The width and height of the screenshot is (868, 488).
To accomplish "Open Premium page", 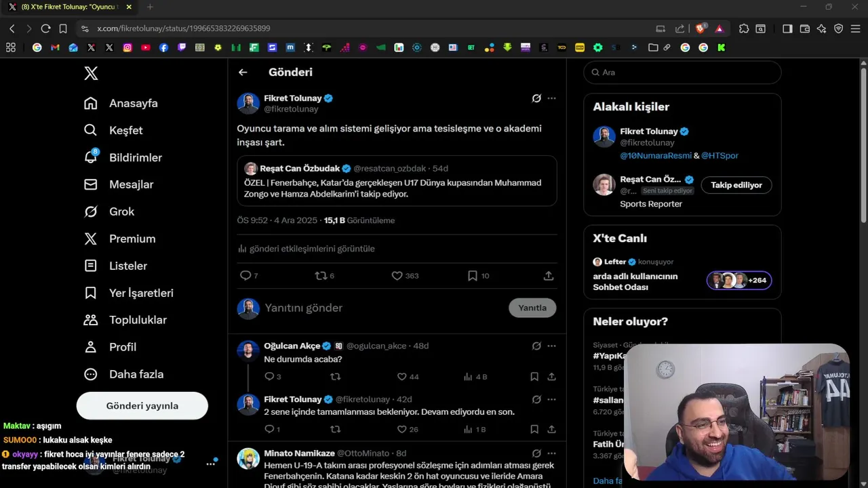I will [x=119, y=239].
